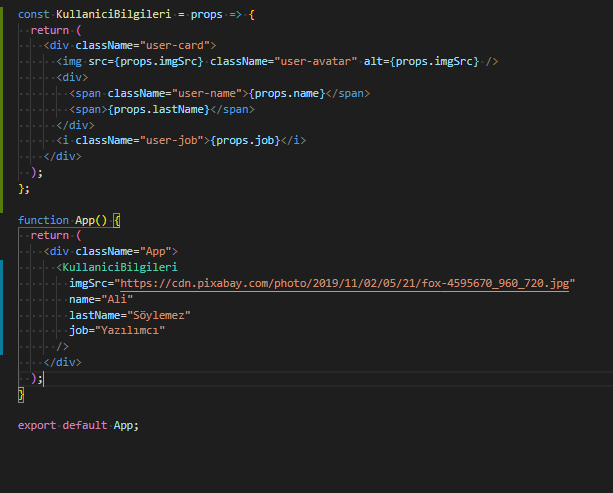Click the pixabay image URL link

[344, 283]
